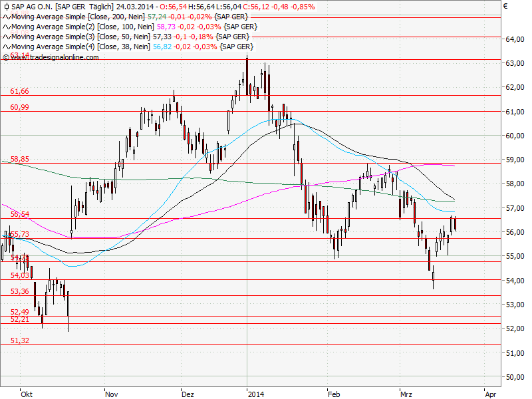Select the Mrz label on the date axis
This screenshot has height=399, width=532.
pos(406,393)
